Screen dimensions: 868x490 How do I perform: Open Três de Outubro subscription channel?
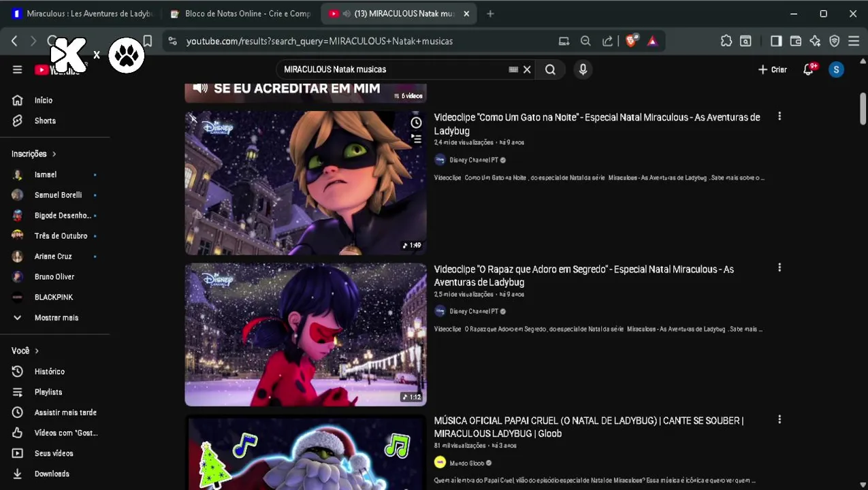(61, 236)
